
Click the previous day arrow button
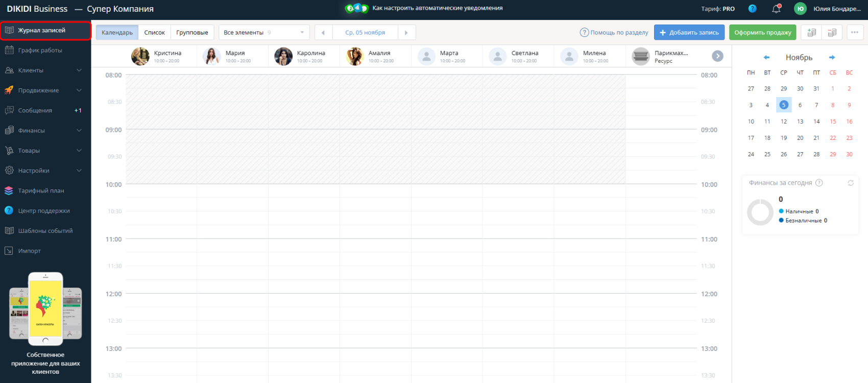click(323, 33)
